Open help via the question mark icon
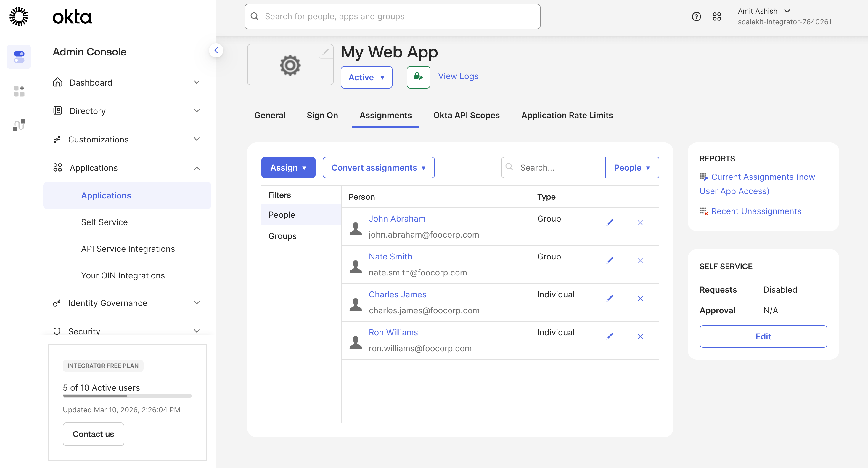The width and height of the screenshot is (868, 468). click(x=696, y=16)
